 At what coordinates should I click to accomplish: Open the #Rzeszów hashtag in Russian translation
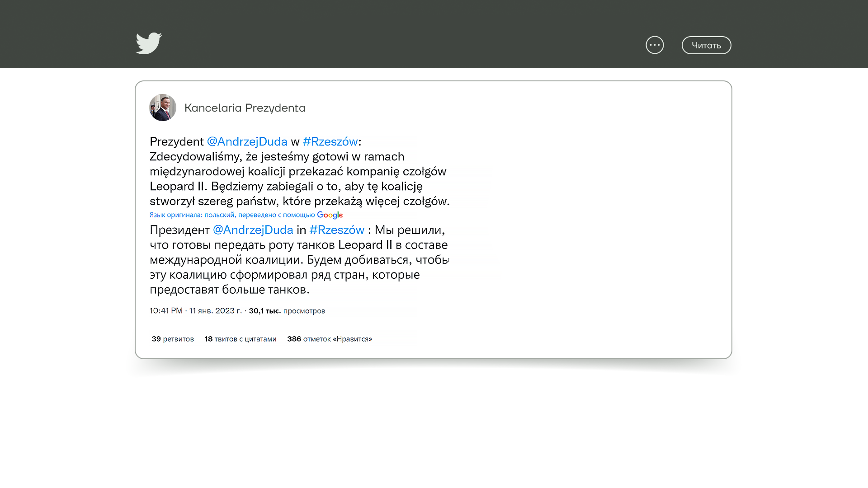[x=337, y=230]
